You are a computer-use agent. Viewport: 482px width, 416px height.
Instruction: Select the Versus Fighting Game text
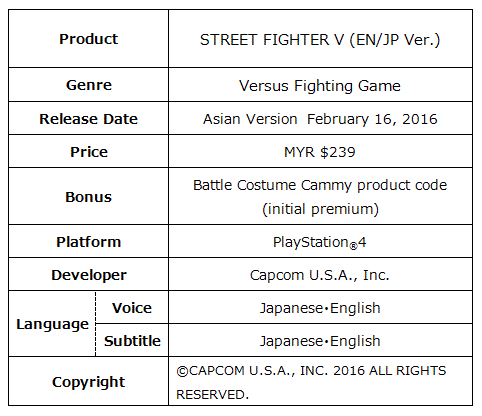pos(320,86)
